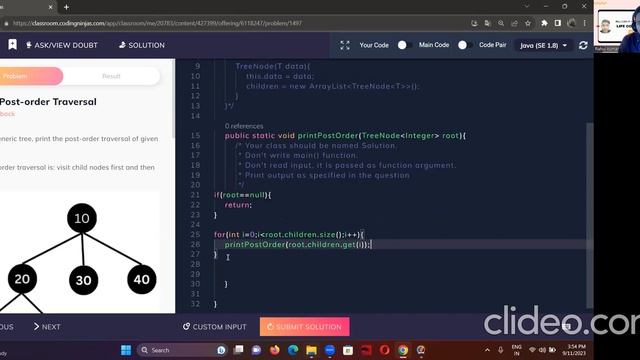The image size is (640, 360).
Task: Open the Chrome profile avatar
Action: click(x=571, y=23)
